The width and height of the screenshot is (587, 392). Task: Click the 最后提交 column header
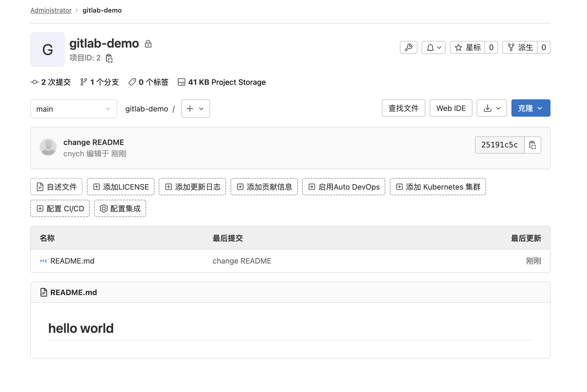[x=228, y=238]
